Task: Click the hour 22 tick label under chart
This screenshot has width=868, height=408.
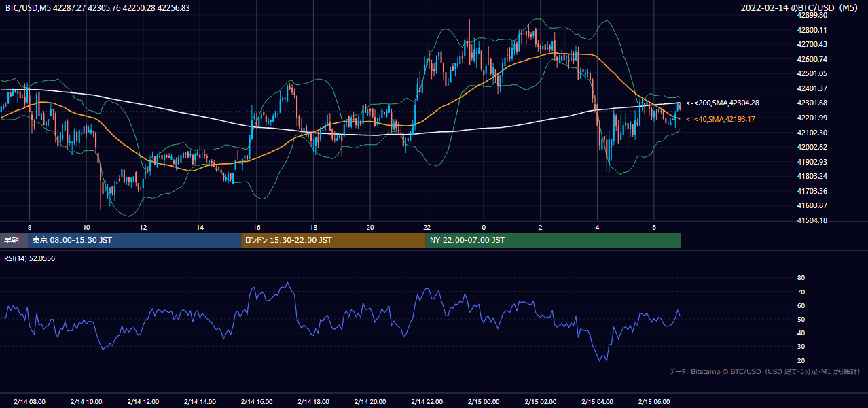Action: [x=427, y=227]
